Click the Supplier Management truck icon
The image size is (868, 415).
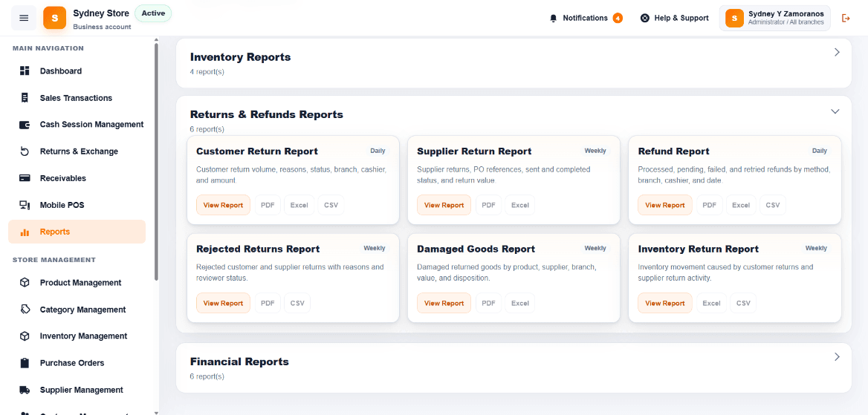(25, 390)
